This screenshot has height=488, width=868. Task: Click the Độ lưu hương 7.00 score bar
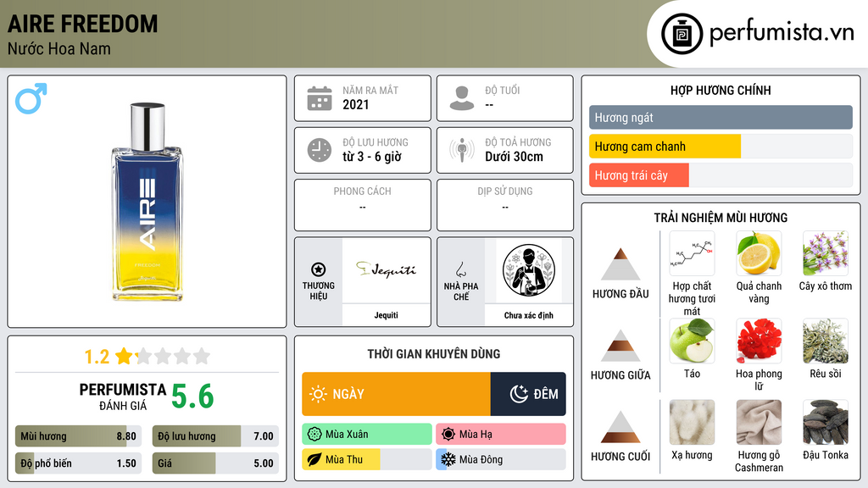pos(215,436)
